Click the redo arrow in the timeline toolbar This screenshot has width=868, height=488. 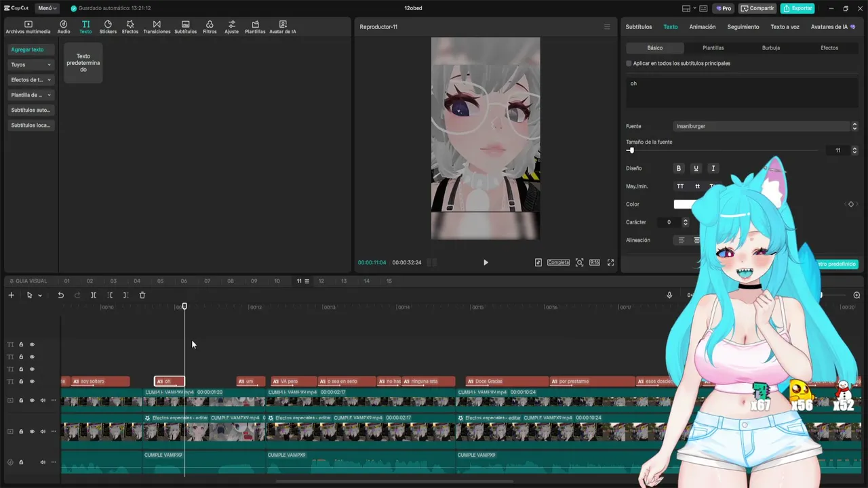(x=77, y=295)
